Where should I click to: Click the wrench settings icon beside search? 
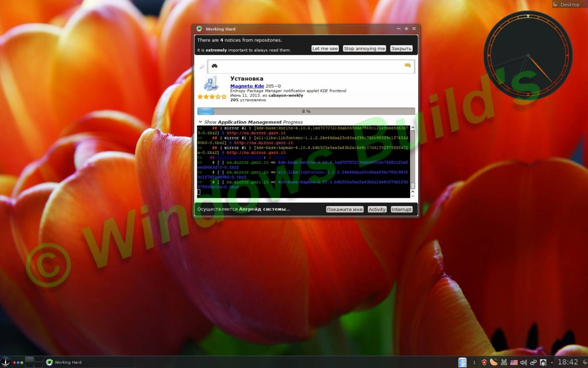202,67
